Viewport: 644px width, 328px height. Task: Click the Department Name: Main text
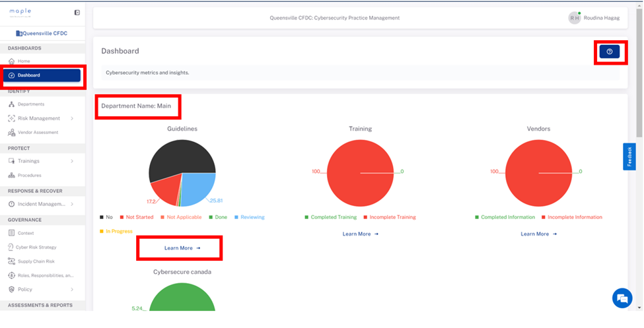coord(136,106)
